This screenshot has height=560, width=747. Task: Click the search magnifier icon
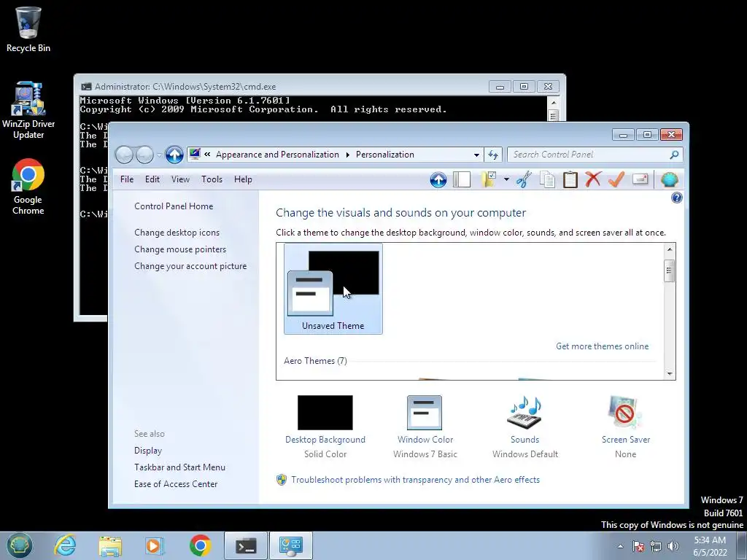click(x=674, y=155)
